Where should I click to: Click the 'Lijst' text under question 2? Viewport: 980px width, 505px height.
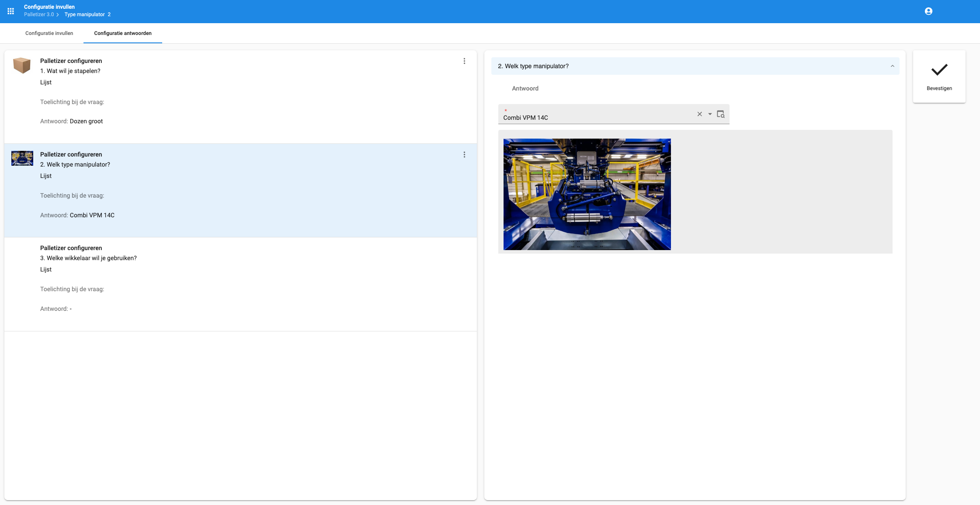46,176
